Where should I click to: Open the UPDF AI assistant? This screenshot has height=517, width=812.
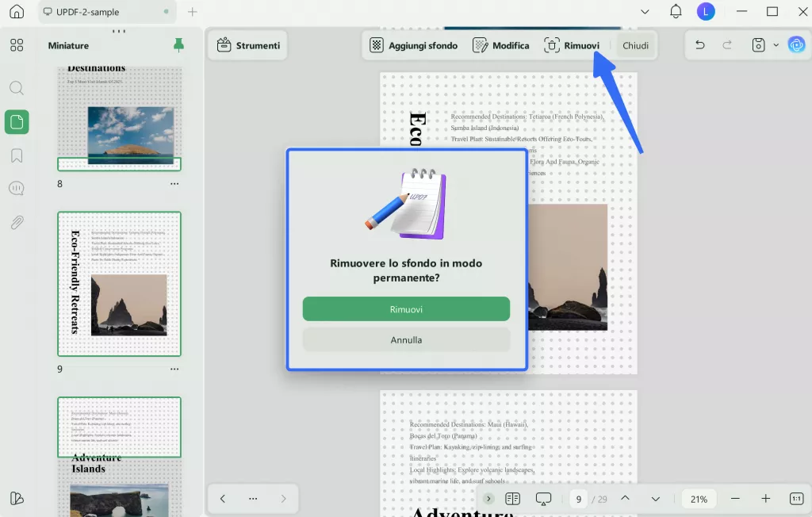[x=796, y=45]
